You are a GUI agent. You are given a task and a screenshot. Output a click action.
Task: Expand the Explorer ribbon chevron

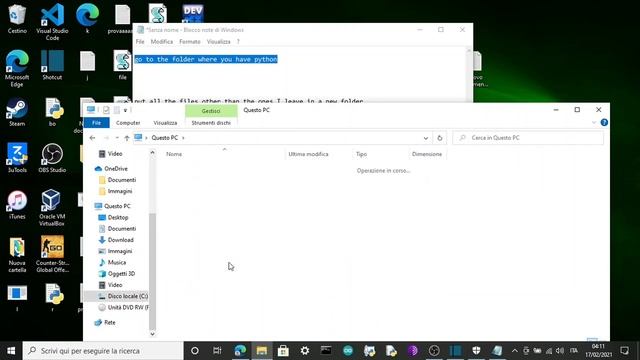click(594, 122)
